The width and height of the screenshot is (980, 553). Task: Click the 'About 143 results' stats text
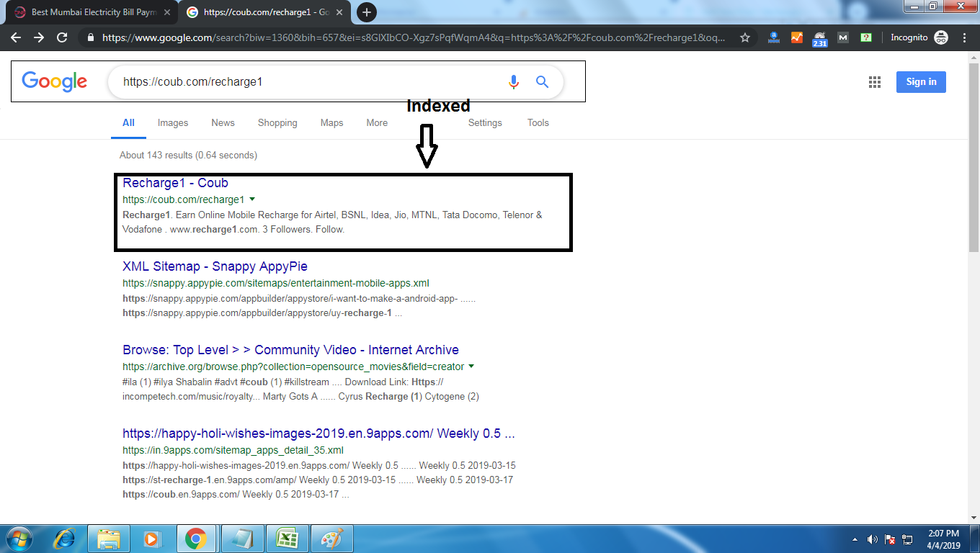(188, 155)
